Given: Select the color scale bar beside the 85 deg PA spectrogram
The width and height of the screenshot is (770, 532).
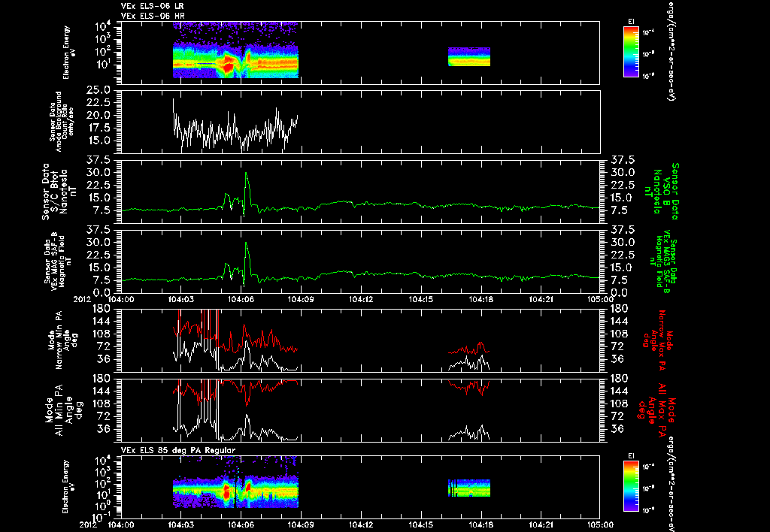Looking at the screenshot, I should [631, 486].
